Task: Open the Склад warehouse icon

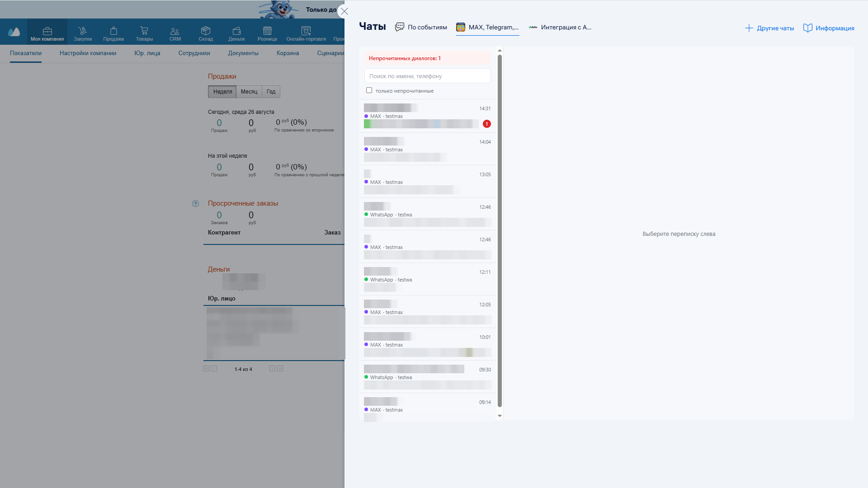Action: (206, 30)
